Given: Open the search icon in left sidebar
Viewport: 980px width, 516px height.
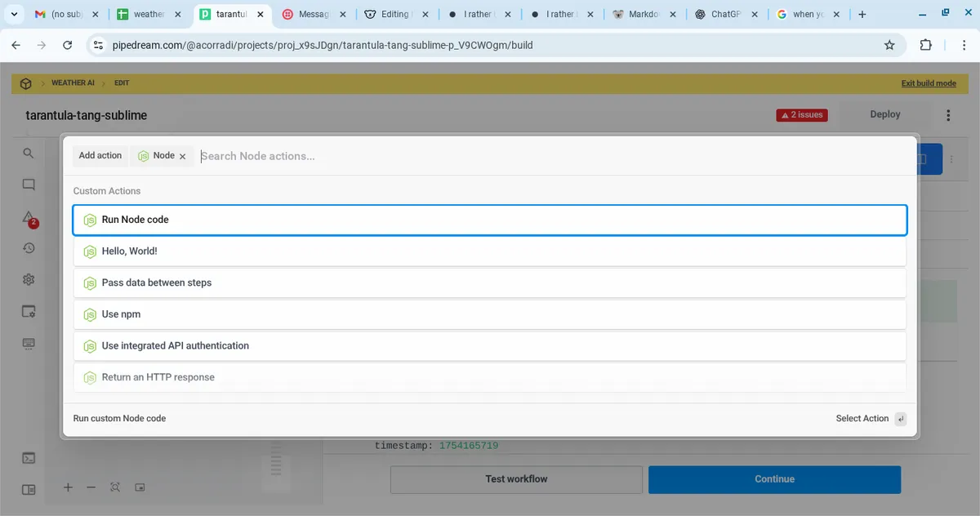Looking at the screenshot, I should pos(29,153).
